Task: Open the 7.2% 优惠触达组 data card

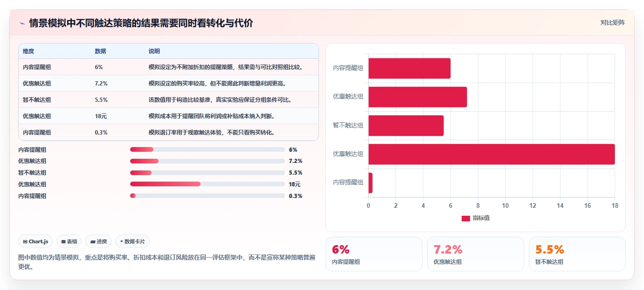Action: [x=476, y=254]
